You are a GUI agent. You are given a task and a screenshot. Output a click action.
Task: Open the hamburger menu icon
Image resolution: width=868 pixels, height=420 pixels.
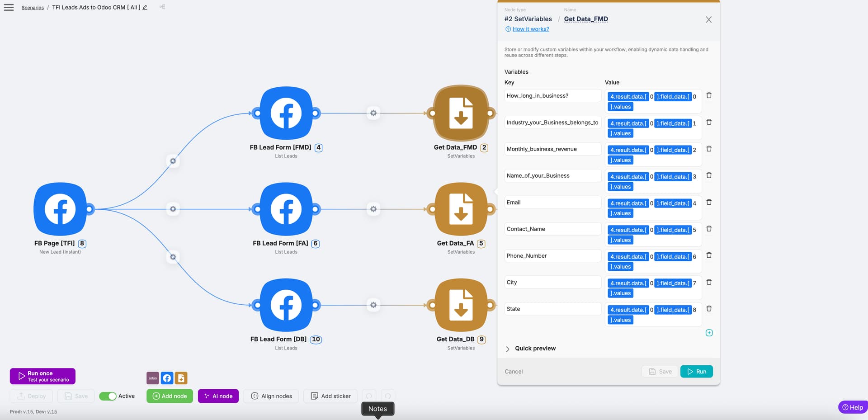(x=9, y=7)
